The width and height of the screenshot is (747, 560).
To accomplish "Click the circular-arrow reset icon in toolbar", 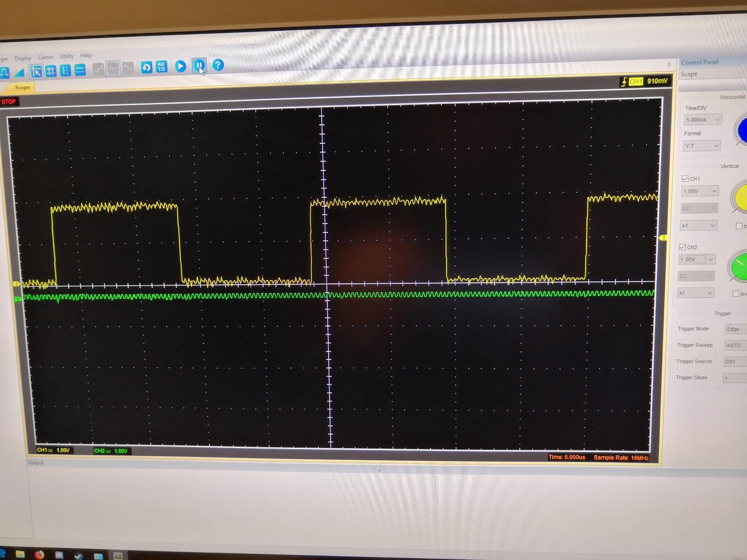I will pyautogui.click(x=147, y=68).
